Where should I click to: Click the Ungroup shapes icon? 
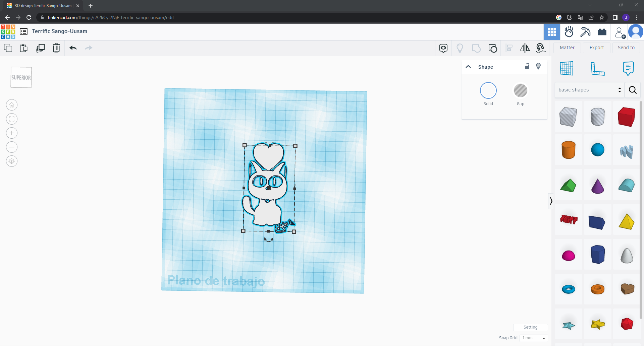[493, 48]
